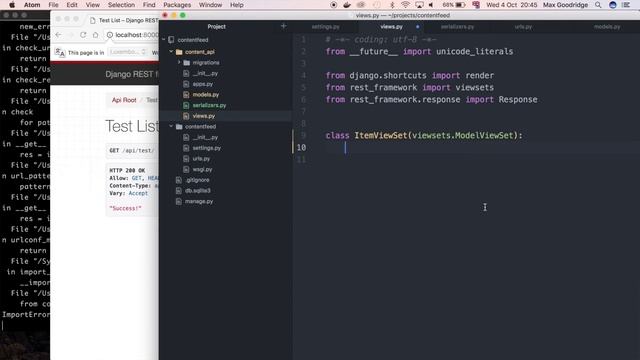Viewport: 640px width, 360px height.
Task: Open urls.py in tree view
Action: point(201,159)
